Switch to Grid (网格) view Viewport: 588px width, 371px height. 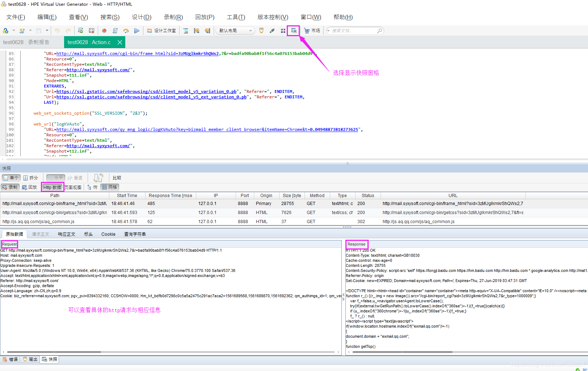[109, 187]
